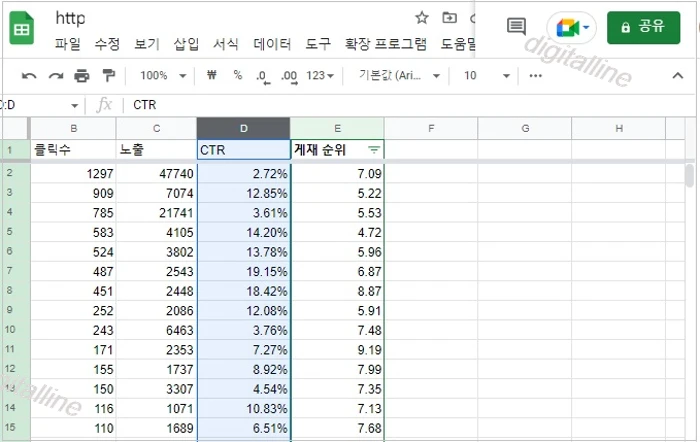Screen dimensions: 700x442
Task: Click the redo arrow
Action: pyautogui.click(x=56, y=76)
